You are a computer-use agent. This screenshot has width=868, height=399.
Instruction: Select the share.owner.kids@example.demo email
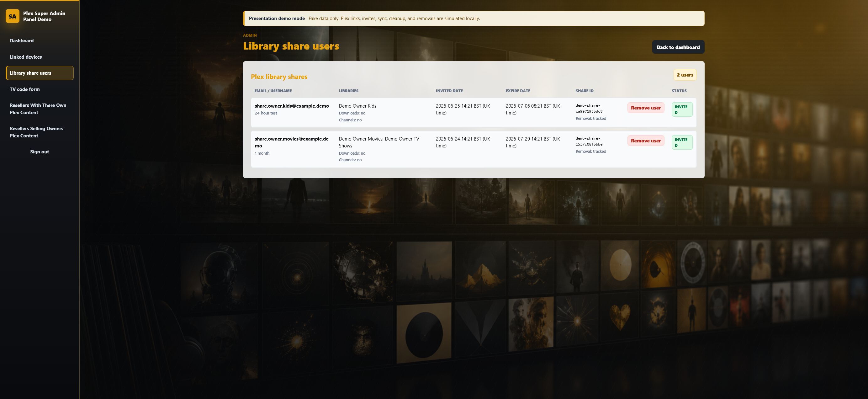coord(292,106)
